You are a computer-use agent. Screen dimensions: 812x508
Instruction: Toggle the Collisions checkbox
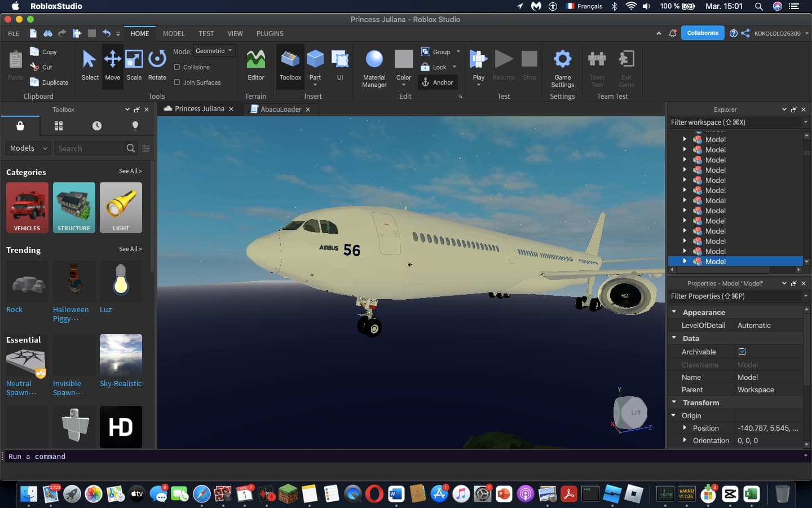(177, 67)
